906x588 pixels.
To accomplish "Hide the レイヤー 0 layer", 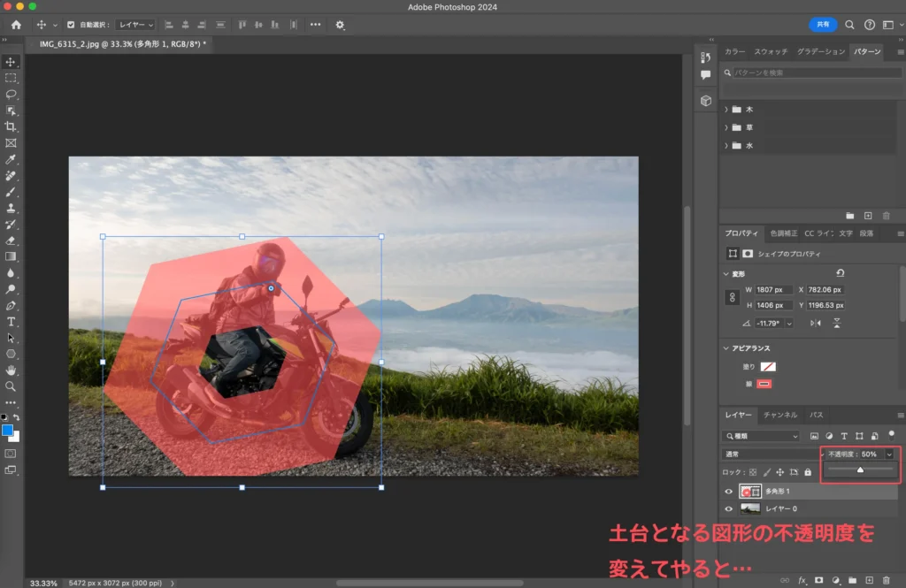I will [729, 508].
